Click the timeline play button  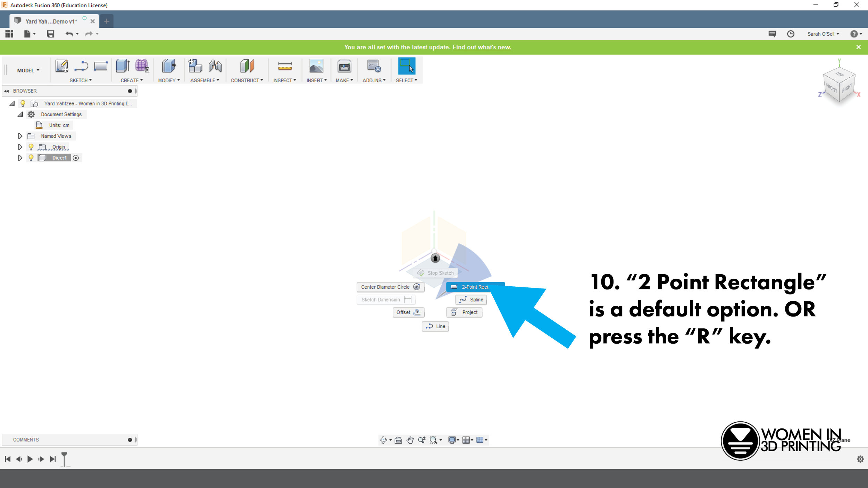30,459
